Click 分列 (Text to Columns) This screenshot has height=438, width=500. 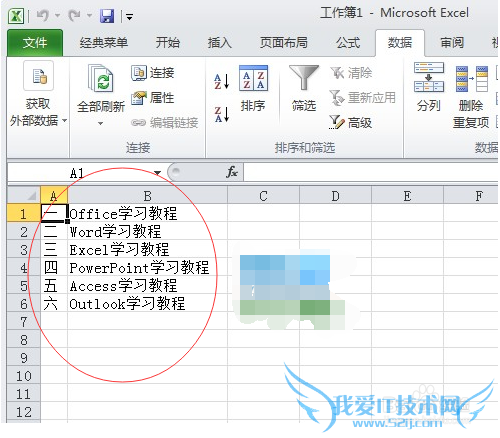click(429, 87)
